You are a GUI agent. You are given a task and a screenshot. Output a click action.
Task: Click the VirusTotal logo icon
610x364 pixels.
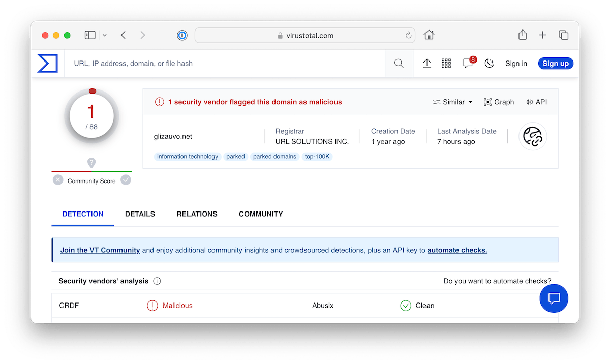48,64
